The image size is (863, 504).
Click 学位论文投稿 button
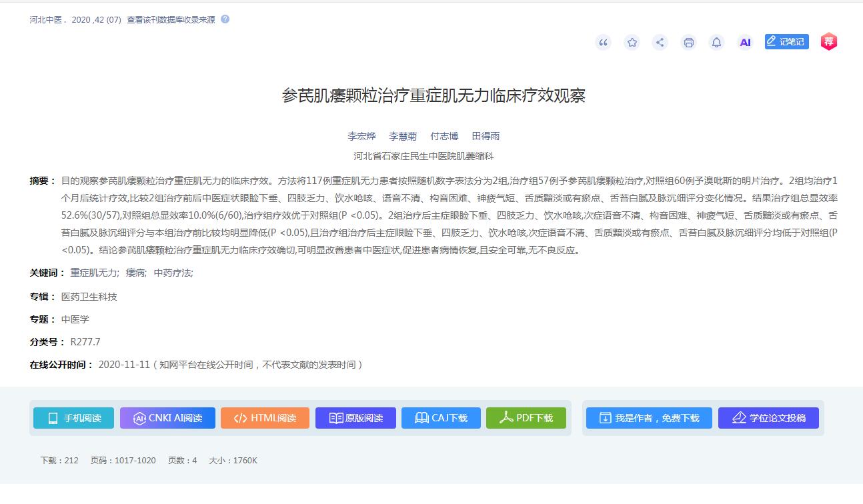pos(768,418)
